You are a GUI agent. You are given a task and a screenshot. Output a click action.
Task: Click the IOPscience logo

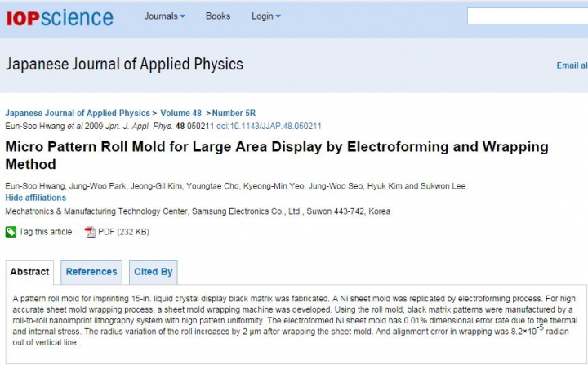click(60, 18)
